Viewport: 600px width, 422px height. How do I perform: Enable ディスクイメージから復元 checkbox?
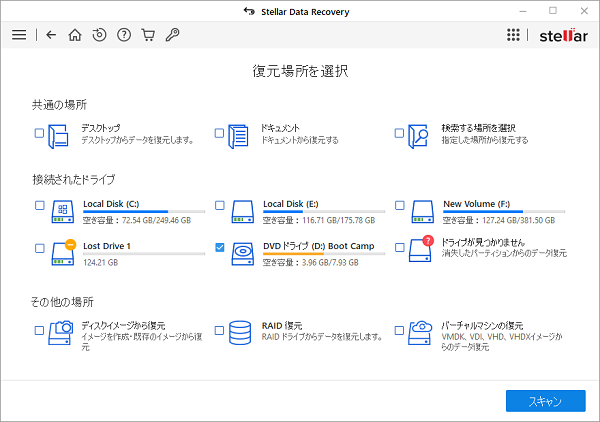(39, 330)
